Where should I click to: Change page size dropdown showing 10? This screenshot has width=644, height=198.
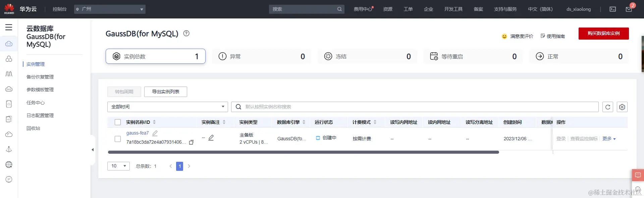tap(118, 166)
